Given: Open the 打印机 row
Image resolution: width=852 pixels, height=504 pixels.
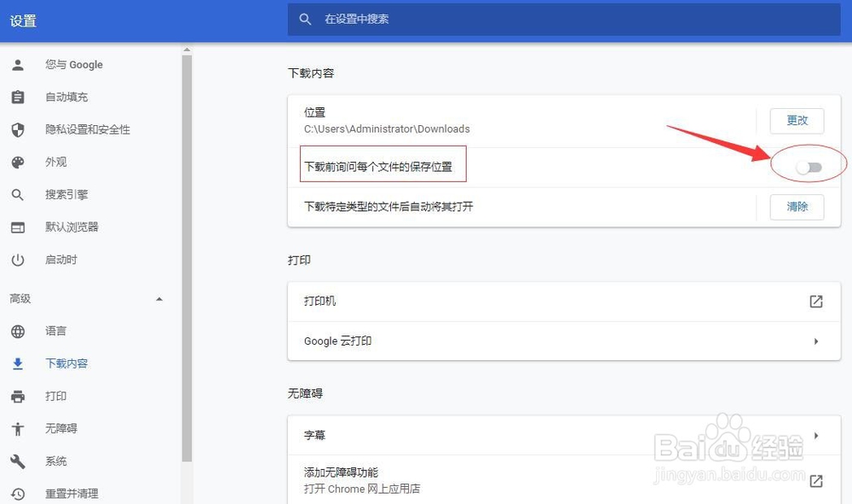Looking at the screenshot, I should click(x=563, y=301).
